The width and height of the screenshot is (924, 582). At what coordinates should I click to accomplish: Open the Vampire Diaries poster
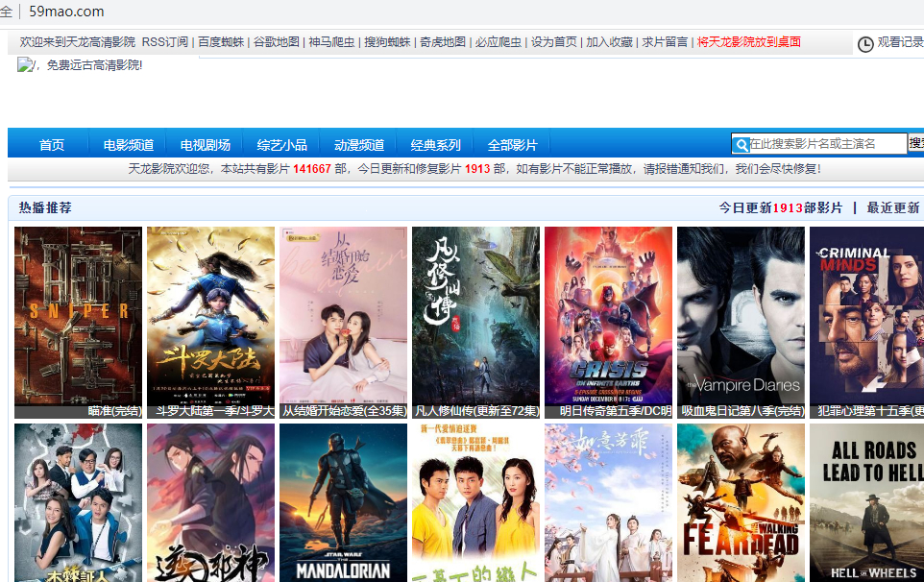coord(741,316)
